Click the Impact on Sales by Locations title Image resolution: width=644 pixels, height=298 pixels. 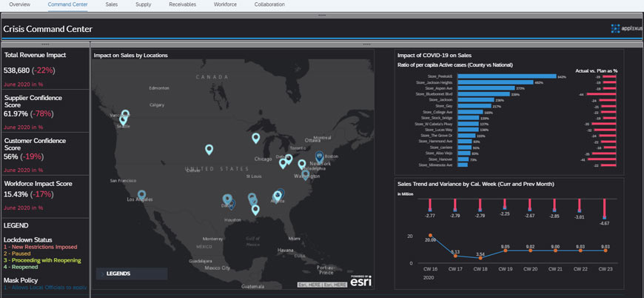[130, 55]
